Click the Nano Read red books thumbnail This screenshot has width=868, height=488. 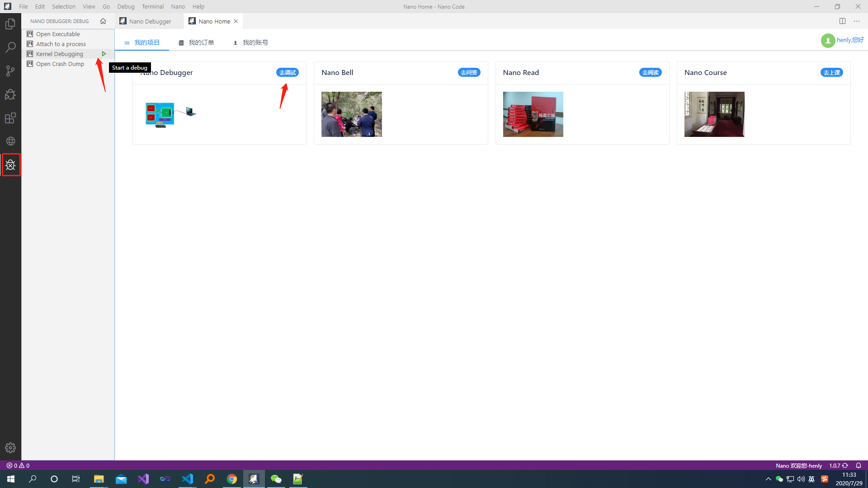click(533, 114)
